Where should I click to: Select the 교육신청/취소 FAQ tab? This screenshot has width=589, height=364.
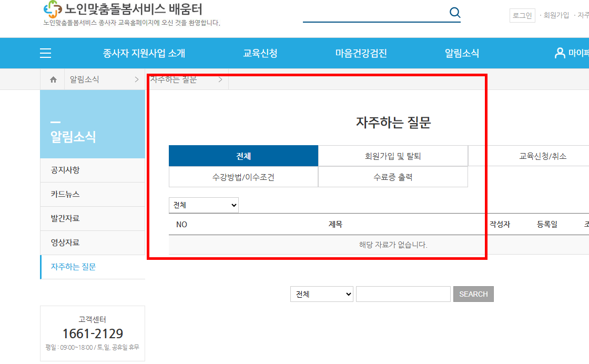(543, 156)
